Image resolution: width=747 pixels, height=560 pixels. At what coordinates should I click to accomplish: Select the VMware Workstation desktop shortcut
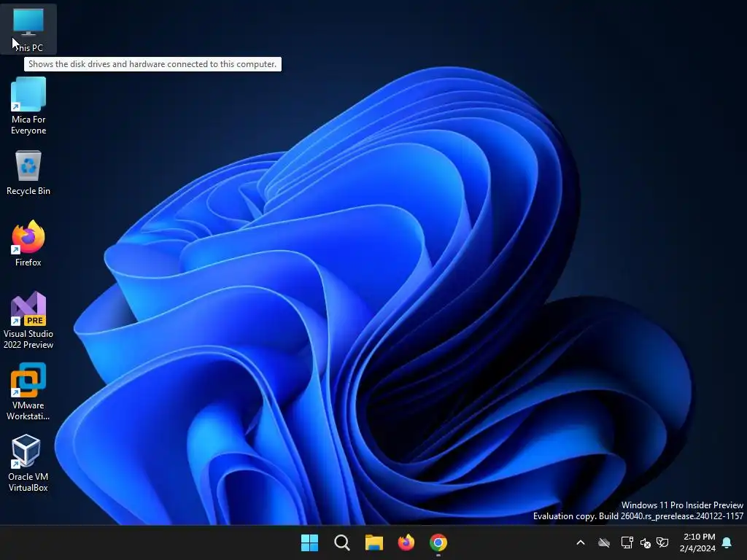tap(28, 392)
